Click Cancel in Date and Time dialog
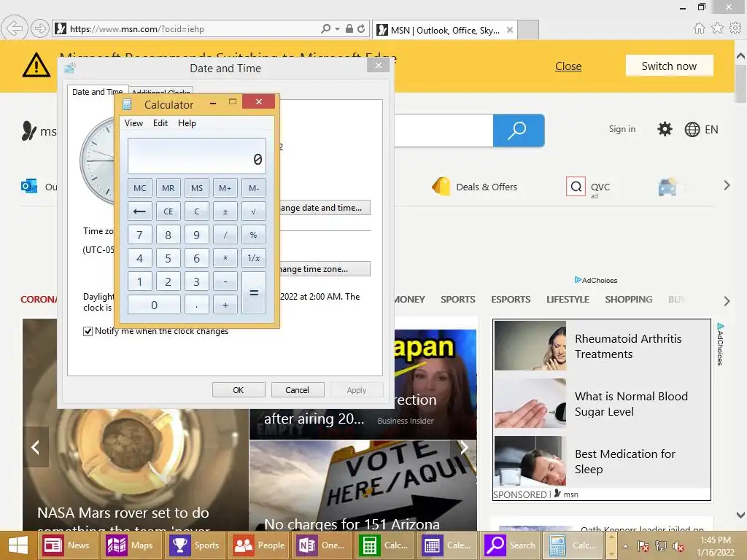Viewport: 747px width, 560px height. pyautogui.click(x=298, y=390)
